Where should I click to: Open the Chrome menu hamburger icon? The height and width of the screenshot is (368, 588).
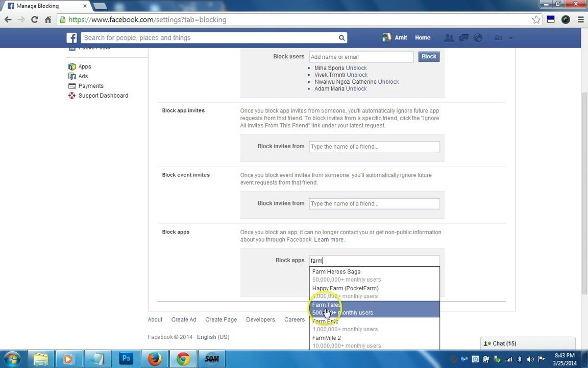click(x=580, y=19)
